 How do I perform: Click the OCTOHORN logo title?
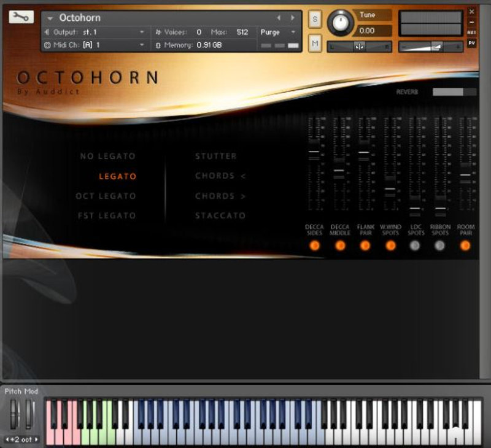pos(88,77)
